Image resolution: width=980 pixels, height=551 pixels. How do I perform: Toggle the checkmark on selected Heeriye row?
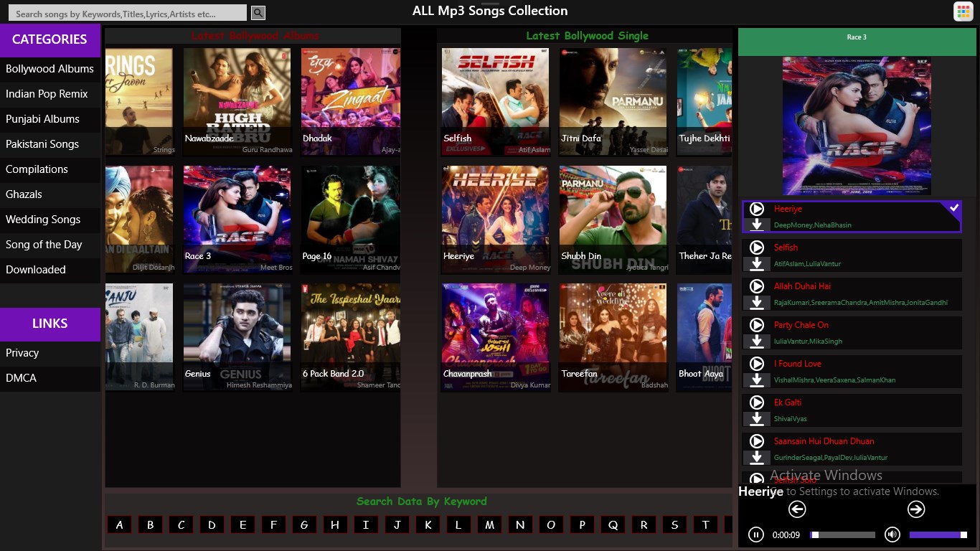tap(953, 208)
